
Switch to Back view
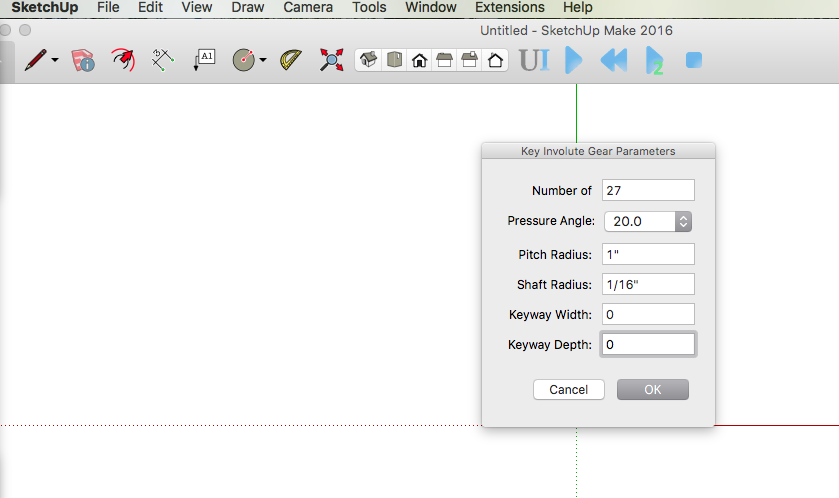(x=470, y=59)
